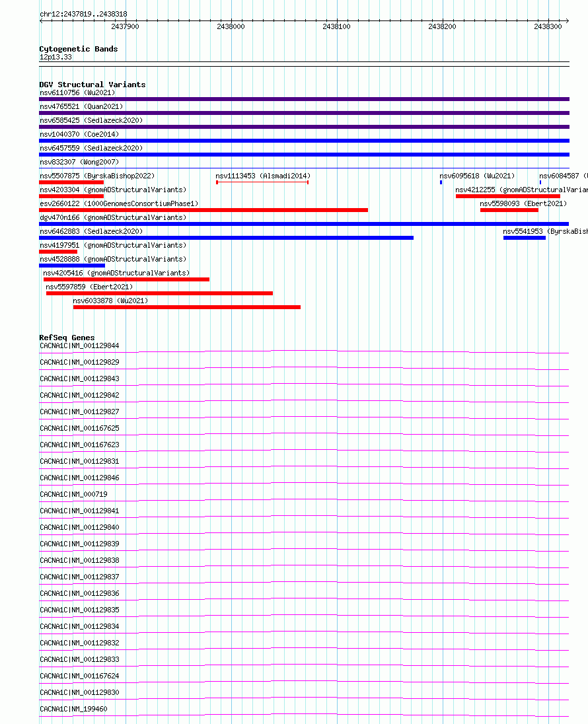
Task: Open nsv4197951 gnomAD variant label
Action: pos(113,245)
